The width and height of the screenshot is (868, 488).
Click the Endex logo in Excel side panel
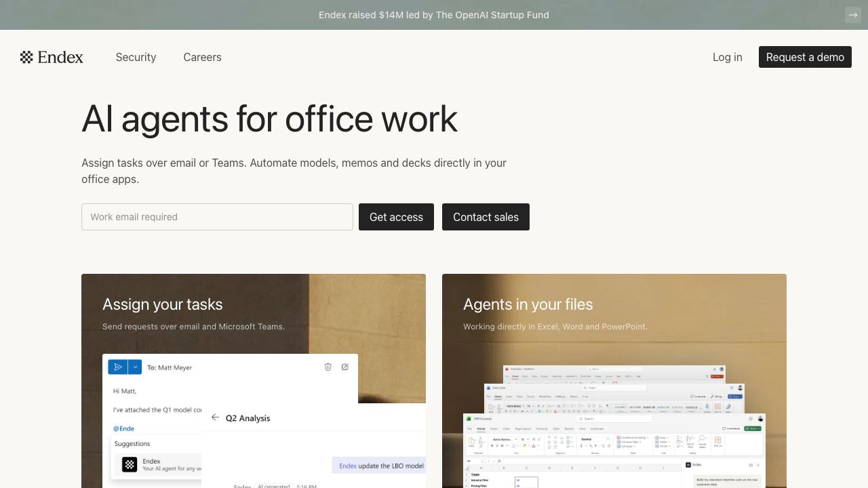(688, 465)
